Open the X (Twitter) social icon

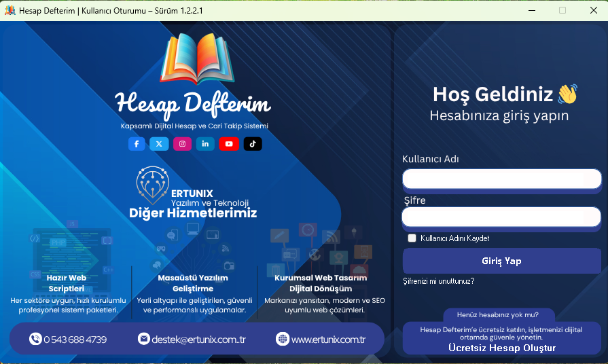[x=159, y=144]
